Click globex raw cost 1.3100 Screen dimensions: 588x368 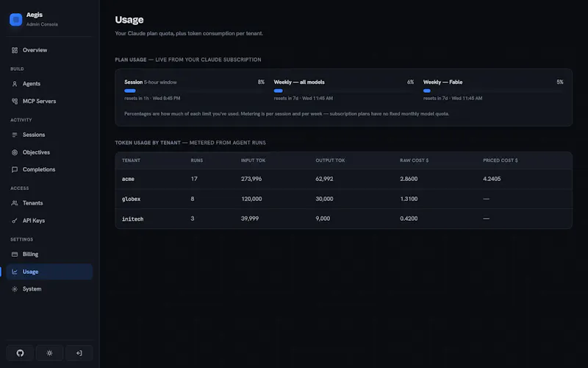[x=409, y=199]
